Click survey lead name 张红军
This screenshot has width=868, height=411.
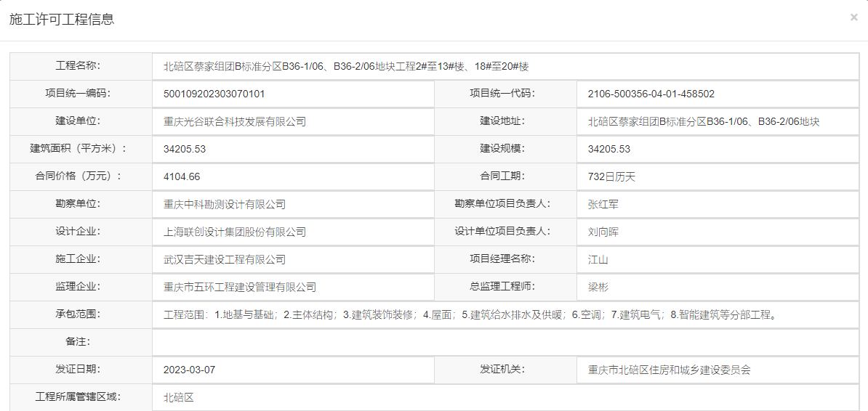[603, 205]
